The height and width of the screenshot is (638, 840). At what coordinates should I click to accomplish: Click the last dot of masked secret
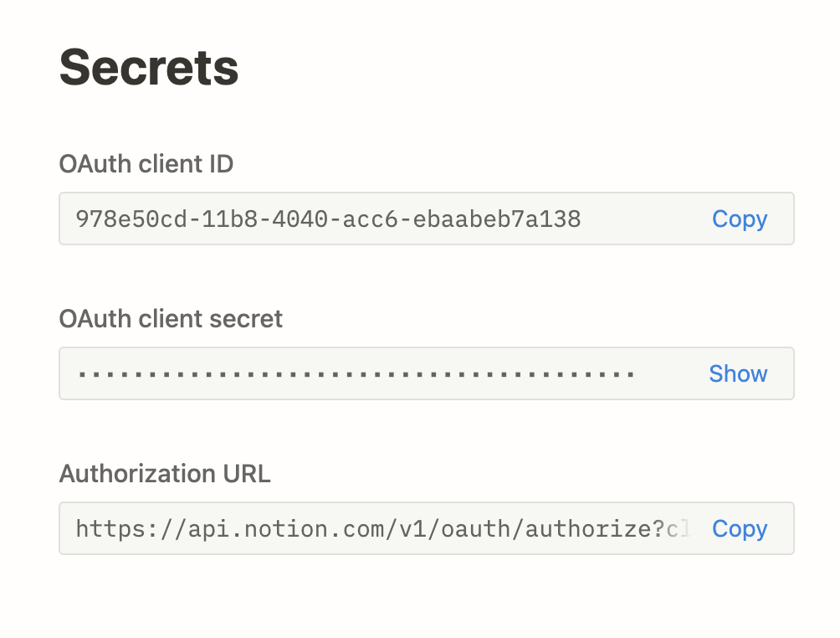(x=630, y=374)
